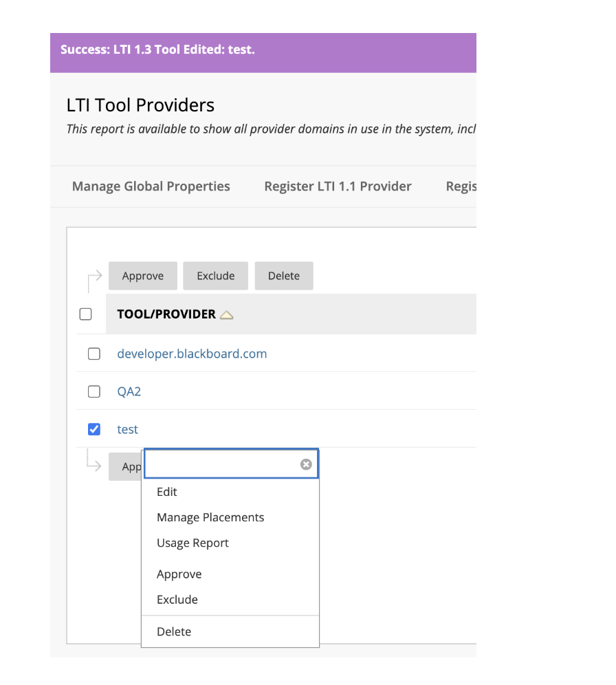
Task: Uncheck the test row checkbox
Action: (94, 429)
